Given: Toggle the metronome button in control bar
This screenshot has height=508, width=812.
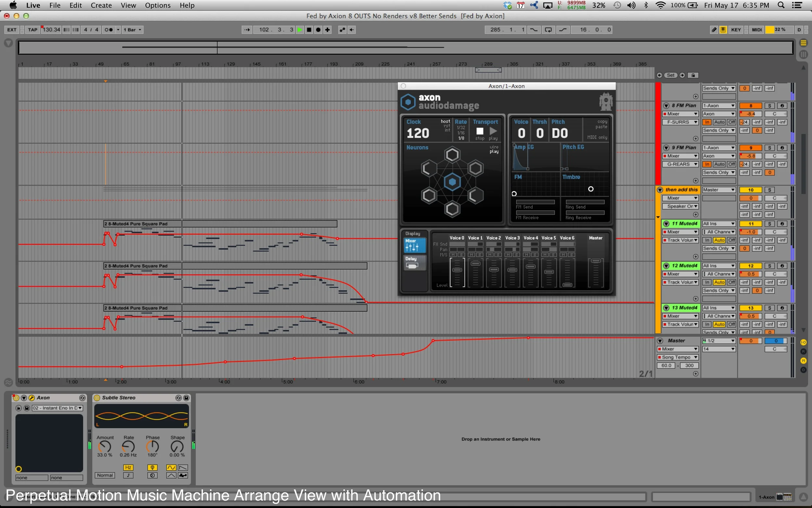Looking at the screenshot, I should (x=108, y=30).
